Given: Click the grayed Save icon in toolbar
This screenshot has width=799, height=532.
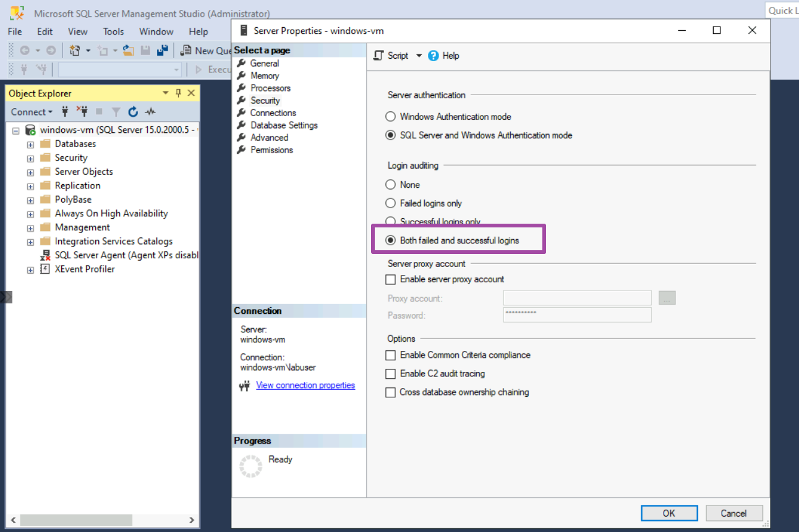Looking at the screenshot, I should (145, 51).
